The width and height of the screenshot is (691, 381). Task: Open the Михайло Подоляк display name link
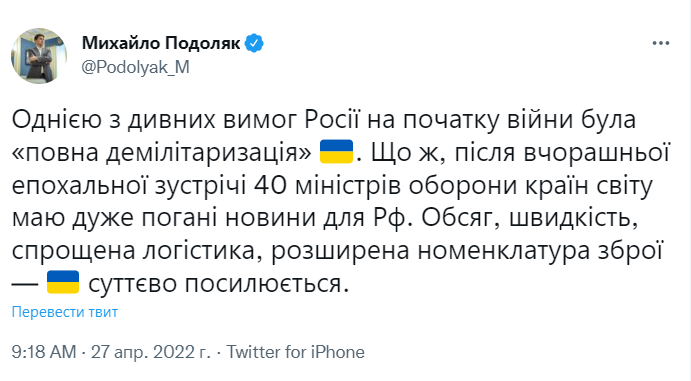(161, 43)
